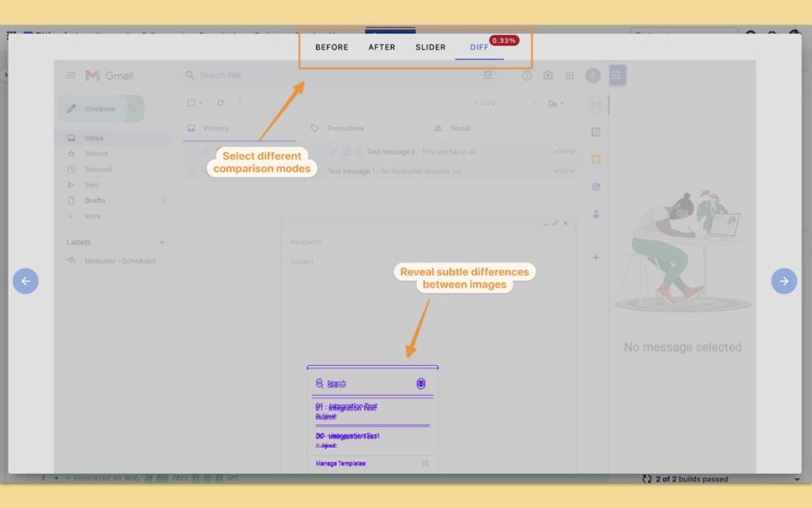The image size is (812, 508).
Task: Check the Test message 1 checkbox
Action: 191,171
